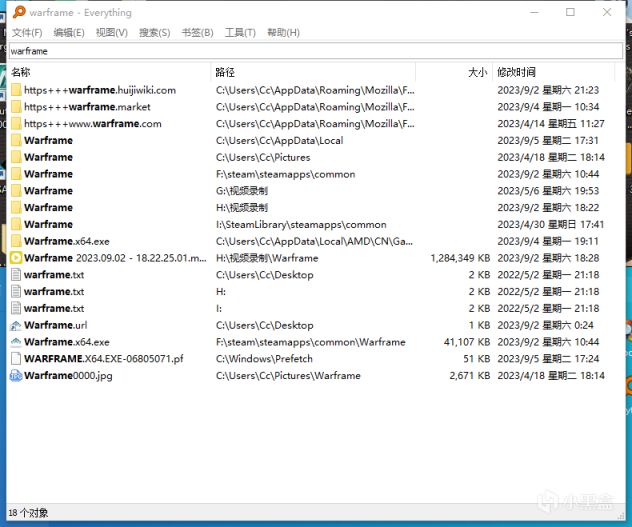Select text file icon of warframe.txt in I:
The height and width of the screenshot is (527, 632).
(x=16, y=308)
